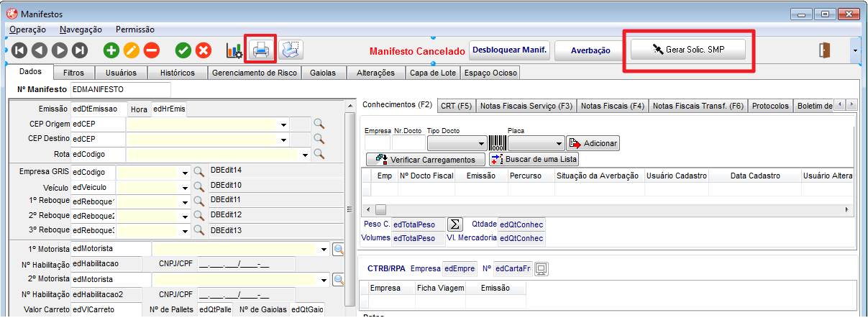Open Notas Fiscais Serviço (F3) tab
This screenshot has width=868, height=318.
point(526,106)
